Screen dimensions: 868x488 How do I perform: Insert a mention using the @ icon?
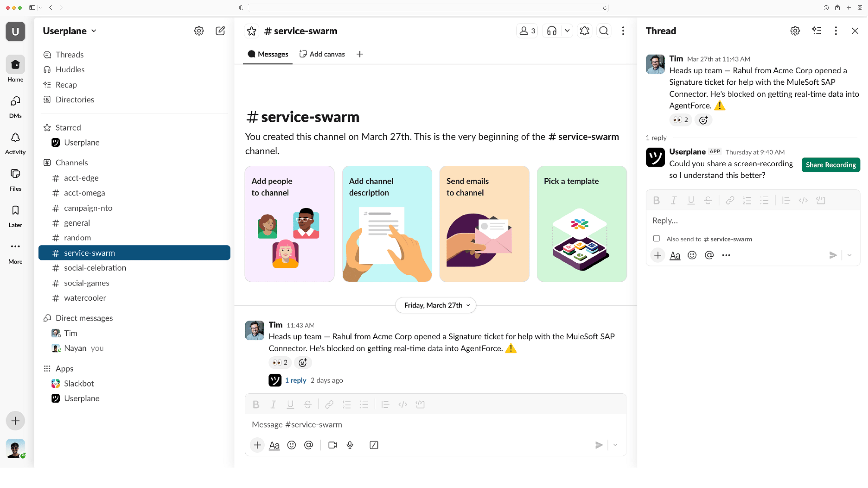click(x=309, y=445)
